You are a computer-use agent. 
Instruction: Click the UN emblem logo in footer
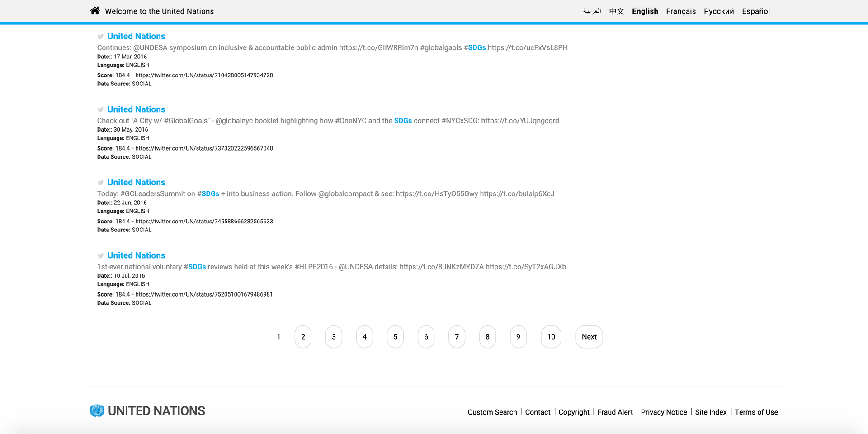97,410
